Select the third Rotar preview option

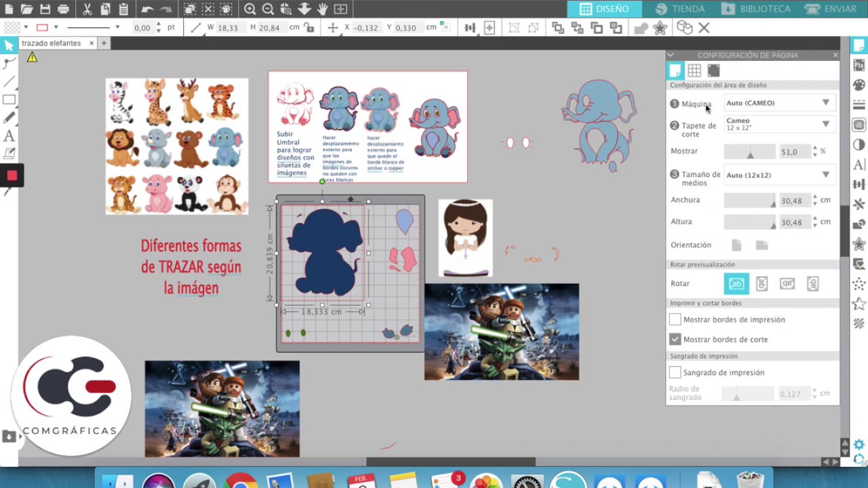787,284
